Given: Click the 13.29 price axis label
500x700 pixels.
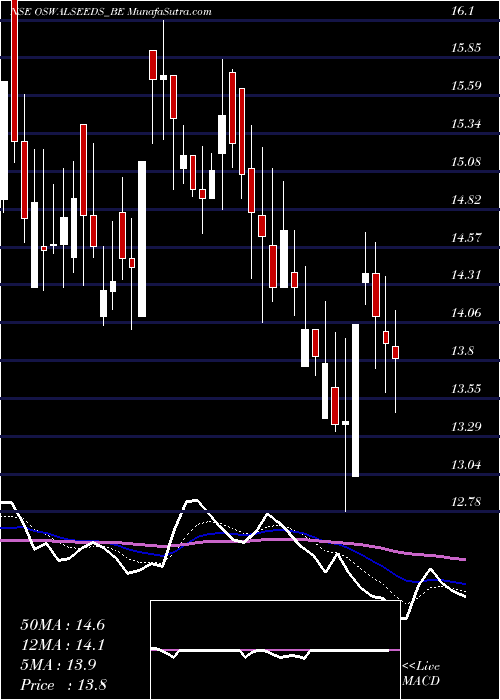Looking at the screenshot, I should click(x=466, y=426).
